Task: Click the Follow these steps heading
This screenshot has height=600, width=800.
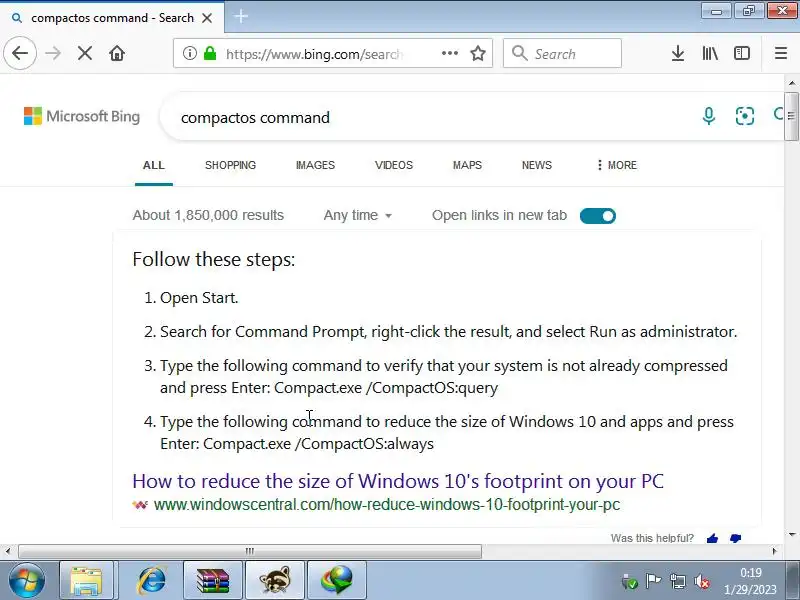Action: [x=214, y=259]
